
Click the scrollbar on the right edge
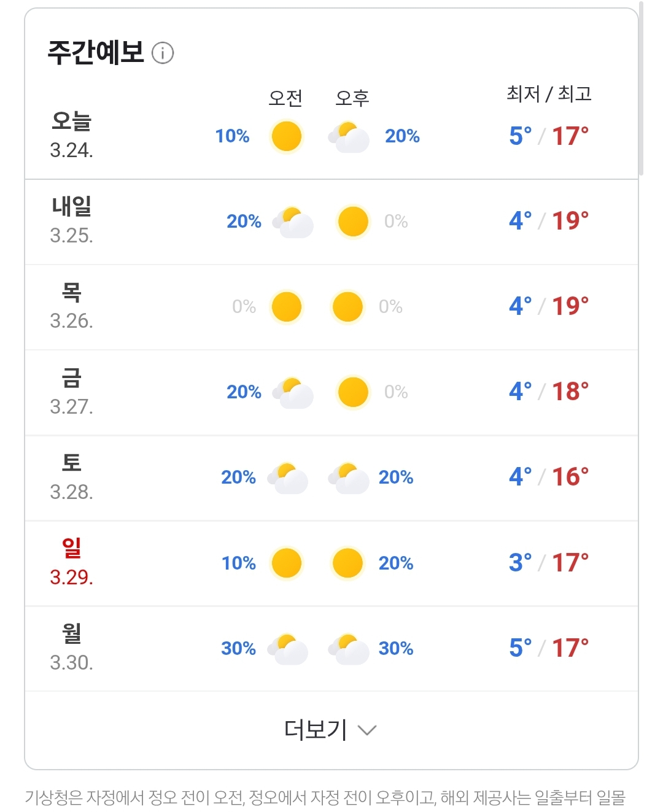tap(641, 88)
